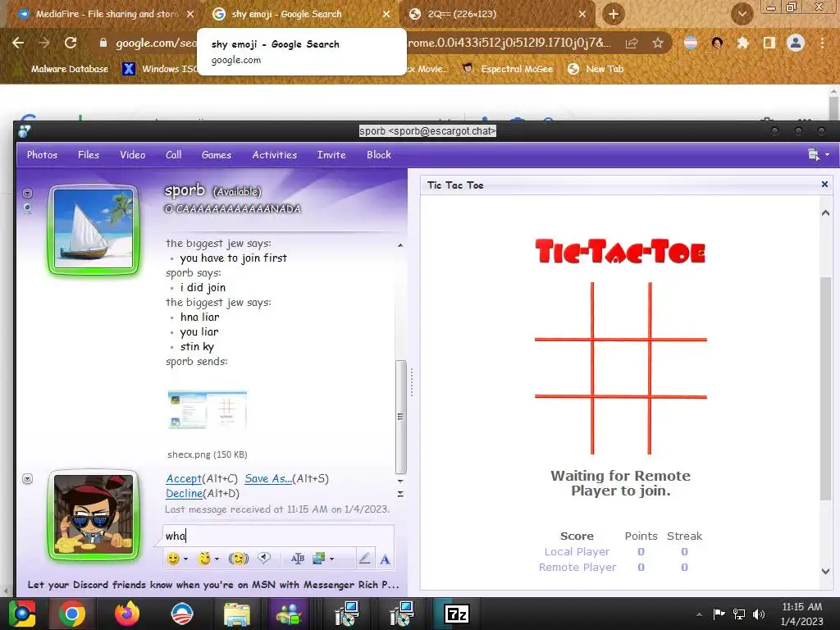Click Invite in the Messenger toolbar
Image resolution: width=840 pixels, height=630 pixels.
[331, 155]
